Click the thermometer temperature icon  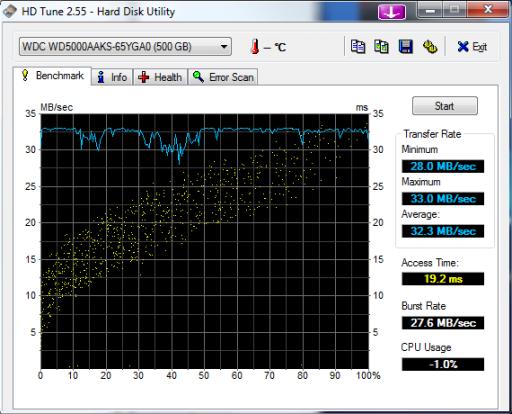click(x=255, y=46)
